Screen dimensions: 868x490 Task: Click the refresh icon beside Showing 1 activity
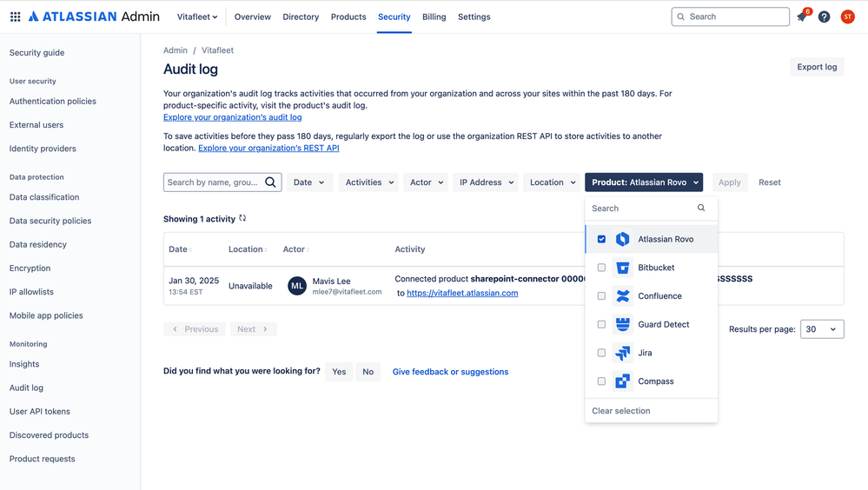pos(242,218)
